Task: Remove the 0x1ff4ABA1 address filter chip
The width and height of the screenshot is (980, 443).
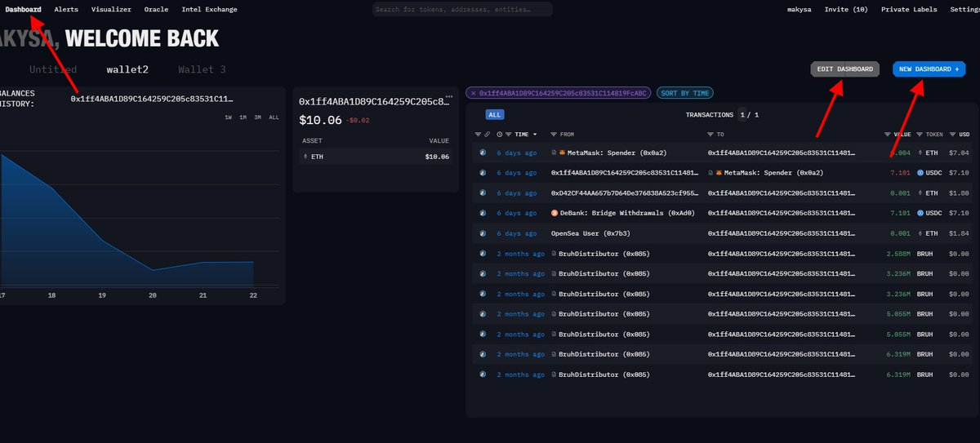Action: (x=473, y=93)
